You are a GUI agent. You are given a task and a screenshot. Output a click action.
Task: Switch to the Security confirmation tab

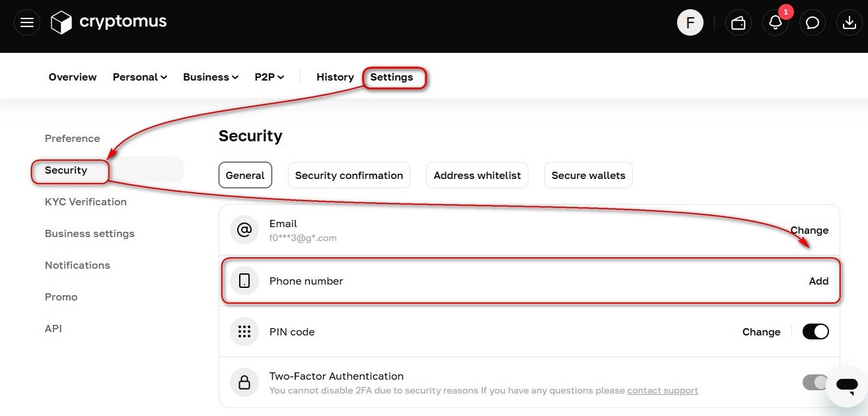pyautogui.click(x=349, y=175)
